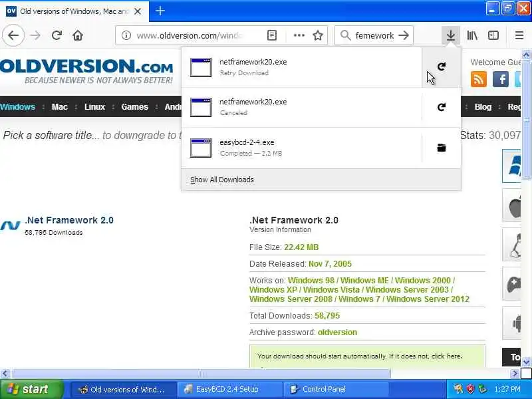Click the .Net Framework 2.0 title link
The height and width of the screenshot is (399, 532).
click(69, 220)
